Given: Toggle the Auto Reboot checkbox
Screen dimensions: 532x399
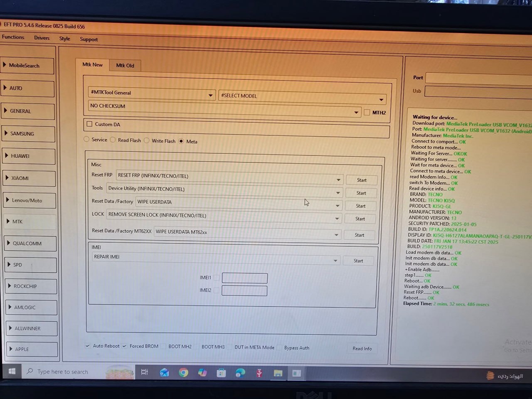Looking at the screenshot, I should pos(88,346).
